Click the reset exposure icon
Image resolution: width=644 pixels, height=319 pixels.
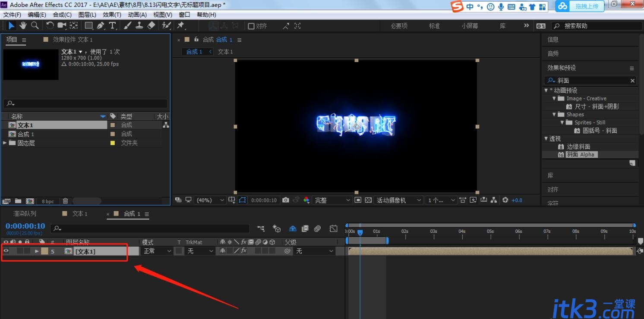505,200
